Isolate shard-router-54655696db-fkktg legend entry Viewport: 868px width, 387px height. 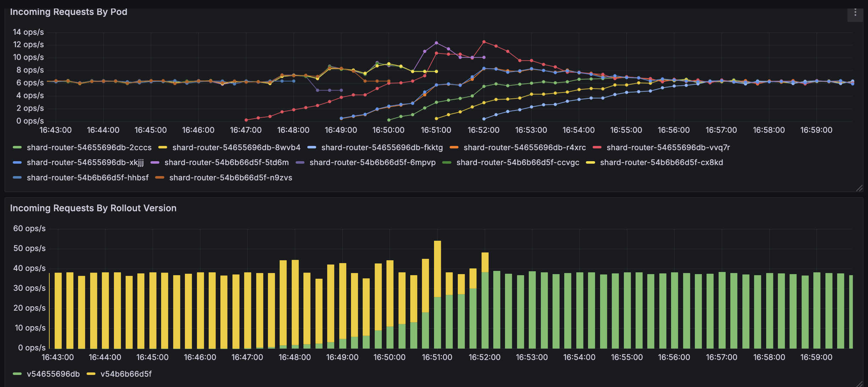[382, 147]
